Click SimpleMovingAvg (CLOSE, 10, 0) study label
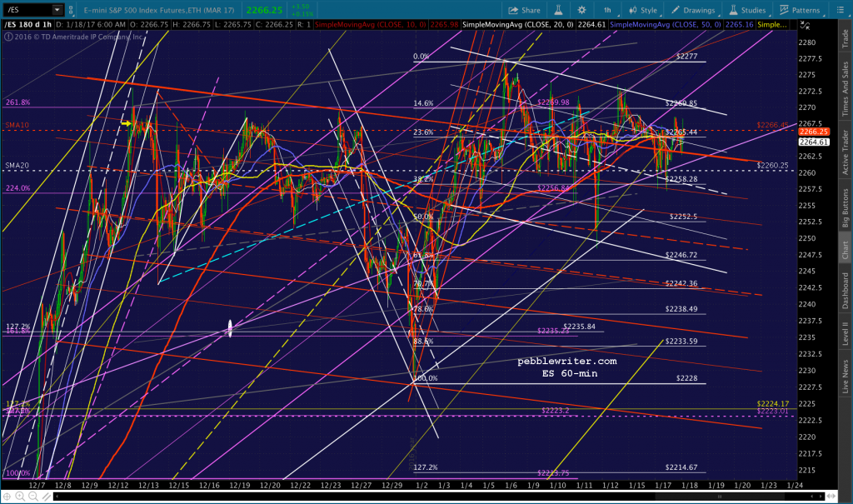Image resolution: width=853 pixels, height=504 pixels. [x=371, y=24]
